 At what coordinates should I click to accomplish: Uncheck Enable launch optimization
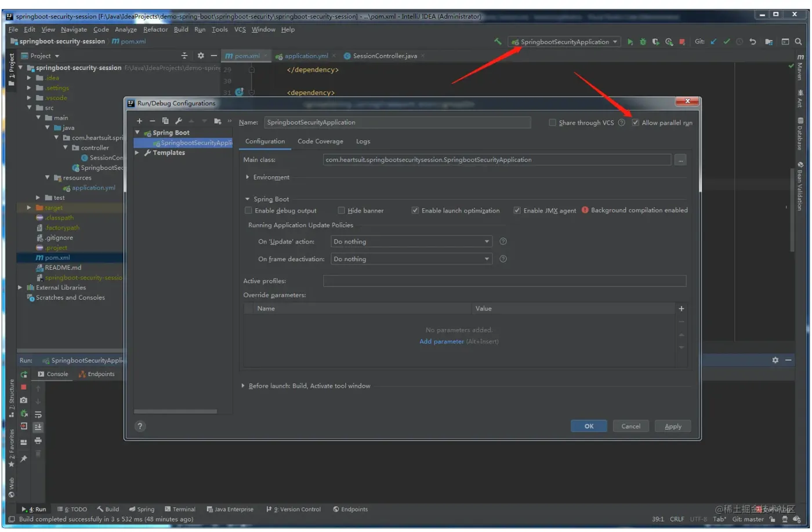coord(415,210)
